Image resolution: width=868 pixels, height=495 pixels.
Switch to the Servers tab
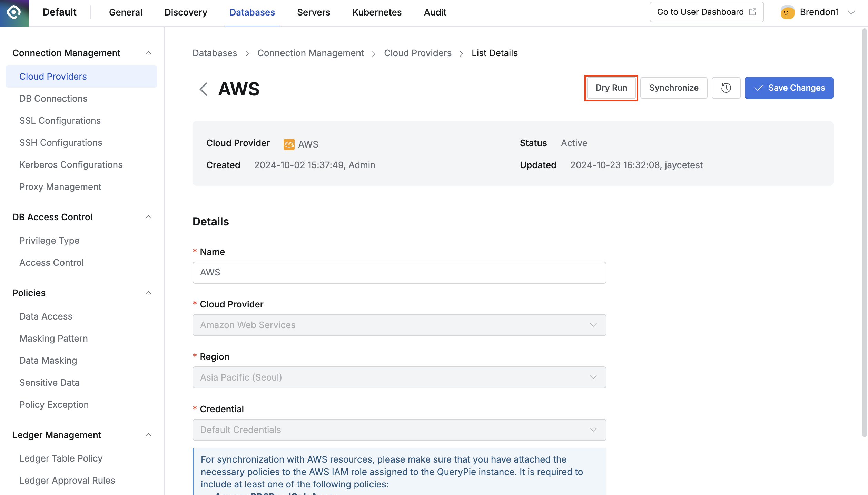coord(313,12)
